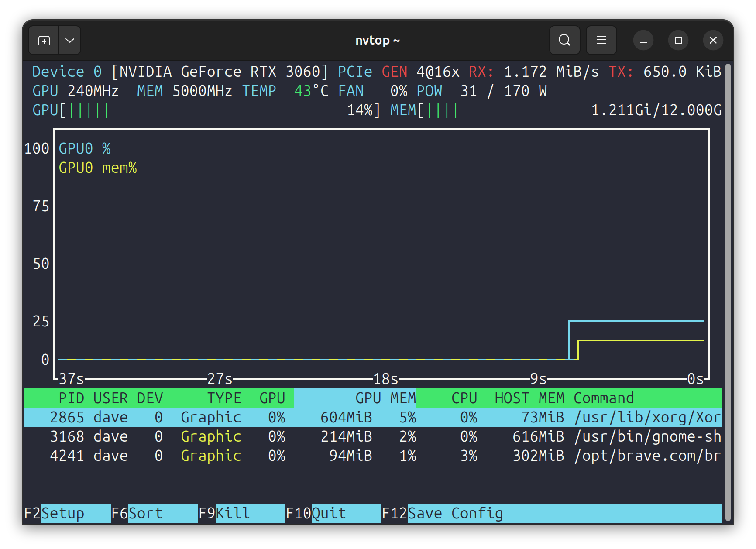The height and width of the screenshot is (549, 756).
Task: Click the 240MHz GPU clock value
Action: click(93, 91)
